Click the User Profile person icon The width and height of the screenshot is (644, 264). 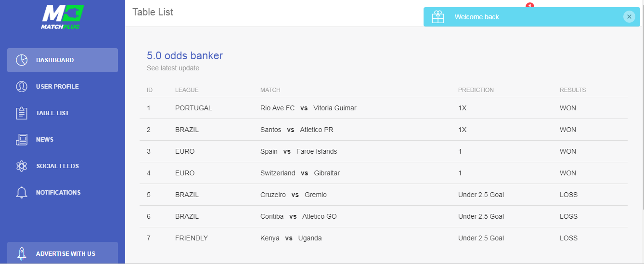click(22, 87)
